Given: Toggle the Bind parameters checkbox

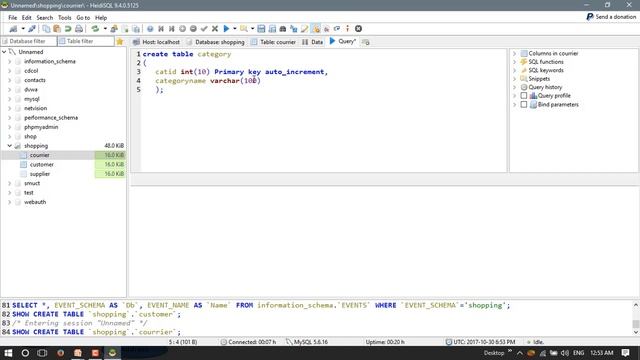Looking at the screenshot, I should coord(524,105).
